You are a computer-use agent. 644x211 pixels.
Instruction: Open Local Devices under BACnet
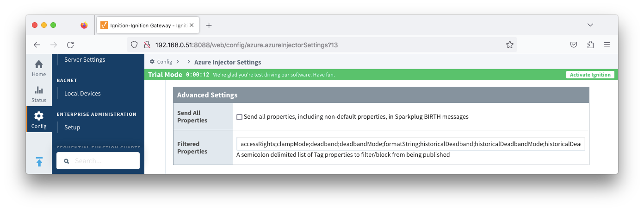(x=82, y=93)
